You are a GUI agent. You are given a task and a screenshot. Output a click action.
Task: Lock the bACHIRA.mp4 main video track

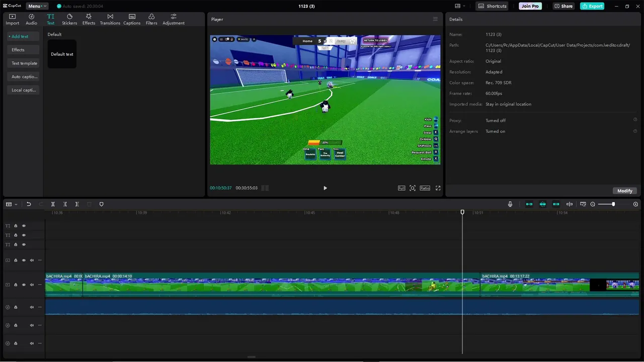[x=16, y=285]
